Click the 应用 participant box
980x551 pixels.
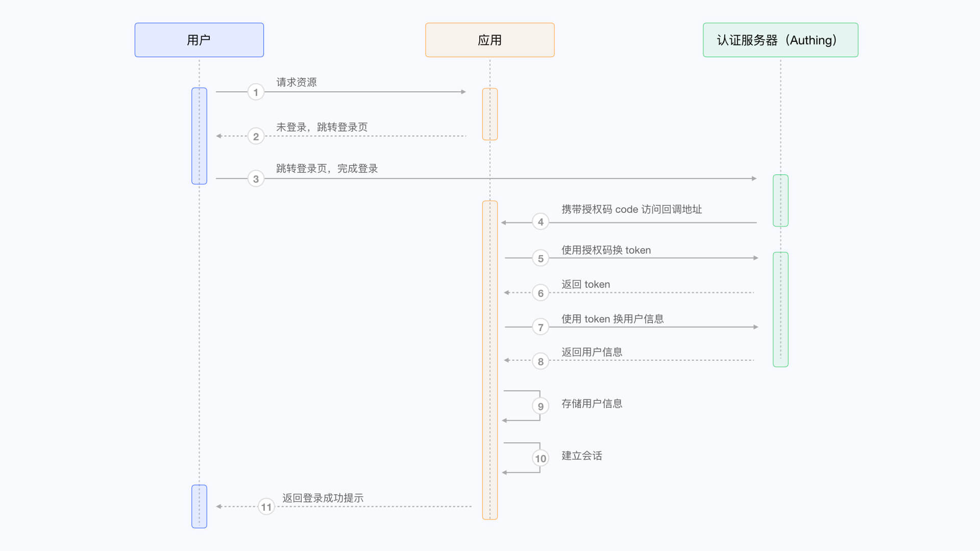(x=489, y=40)
